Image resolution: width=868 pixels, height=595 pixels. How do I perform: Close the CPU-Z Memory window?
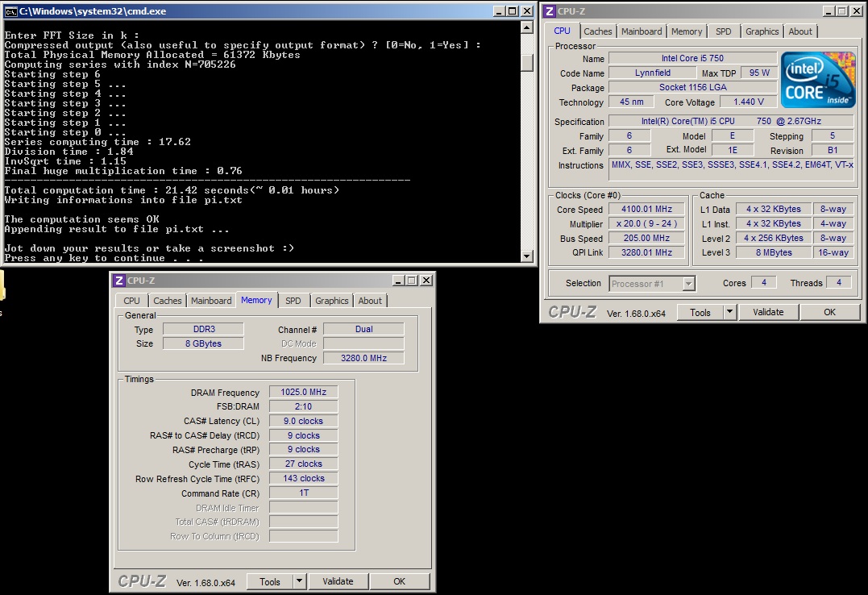(x=426, y=281)
